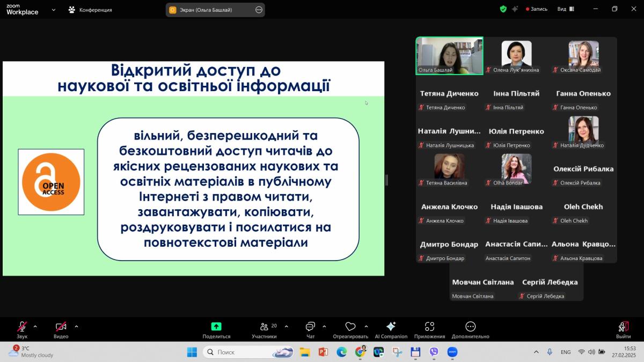The height and width of the screenshot is (362, 644).
Task: Open the Приложения apps icon
Action: [x=429, y=327]
